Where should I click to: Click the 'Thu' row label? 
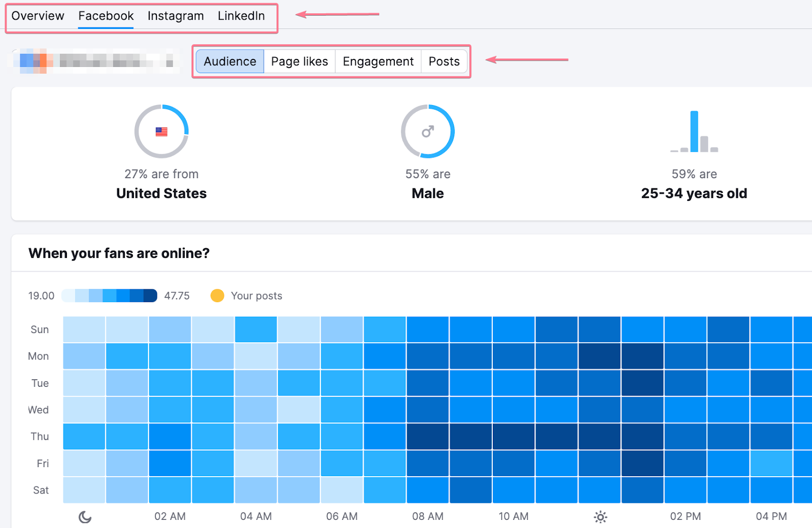[40, 437]
